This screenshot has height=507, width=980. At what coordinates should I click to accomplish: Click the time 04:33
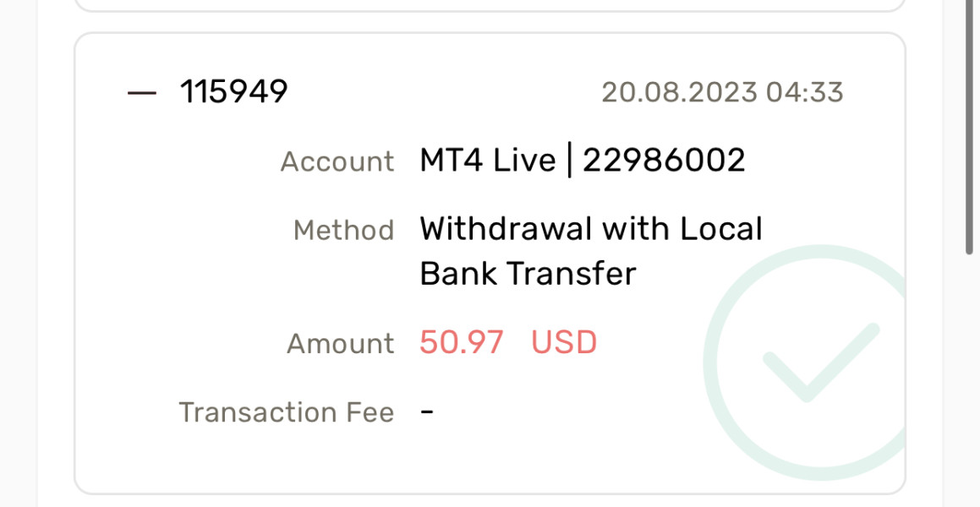(804, 92)
